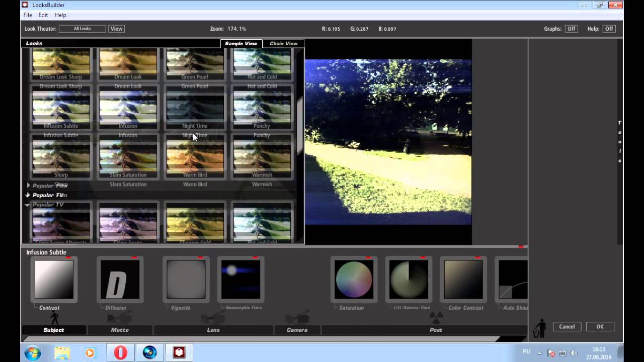644x362 pixels.
Task: Select the Matte tab
Action: click(120, 330)
